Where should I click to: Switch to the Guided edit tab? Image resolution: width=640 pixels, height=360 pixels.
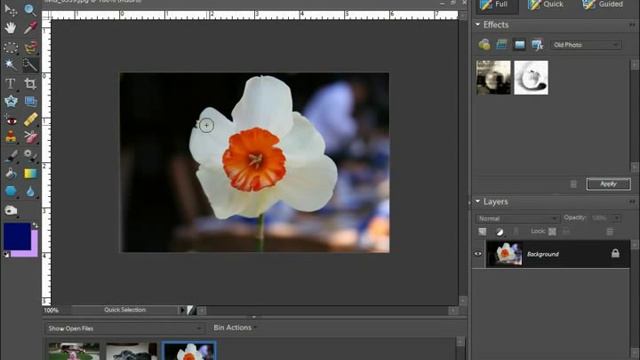coord(602,4)
